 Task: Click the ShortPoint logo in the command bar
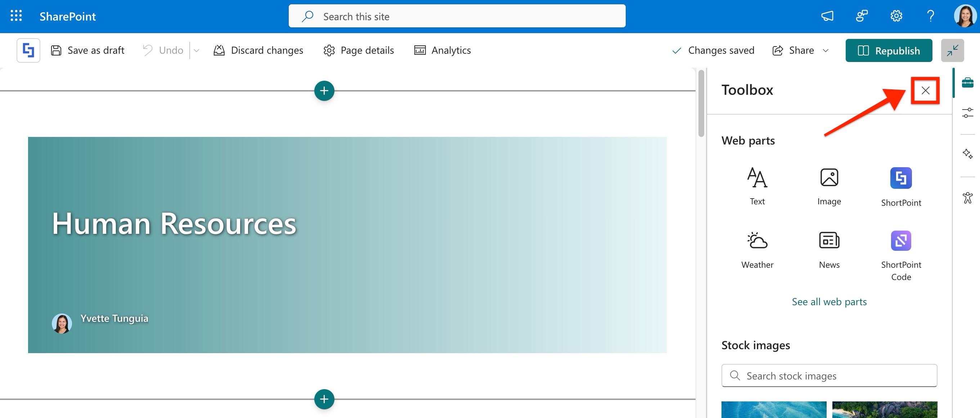click(28, 50)
